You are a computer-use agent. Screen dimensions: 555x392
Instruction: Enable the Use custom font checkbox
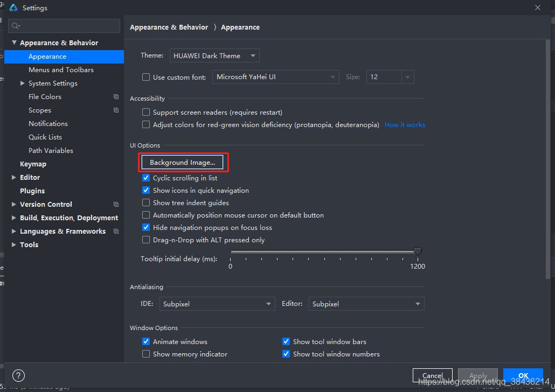coord(146,77)
